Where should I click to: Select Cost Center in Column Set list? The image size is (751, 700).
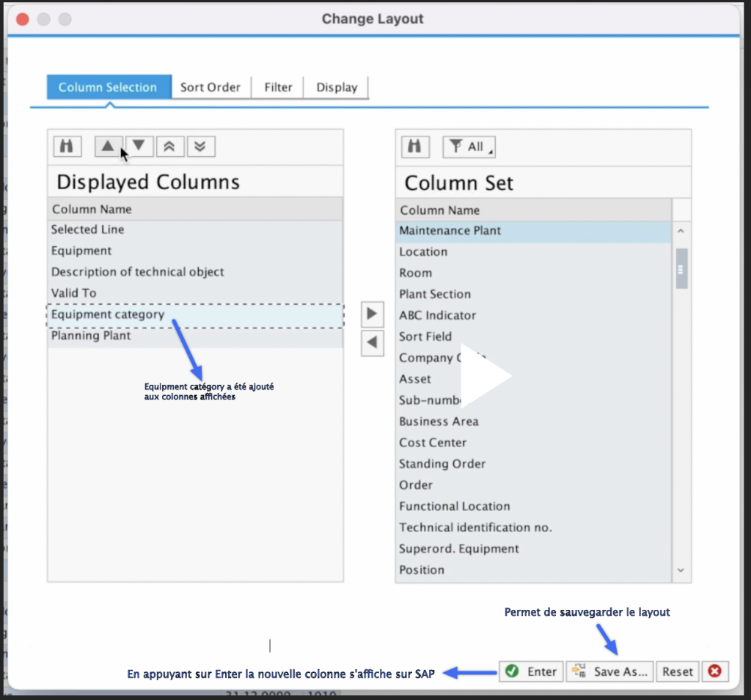(433, 443)
